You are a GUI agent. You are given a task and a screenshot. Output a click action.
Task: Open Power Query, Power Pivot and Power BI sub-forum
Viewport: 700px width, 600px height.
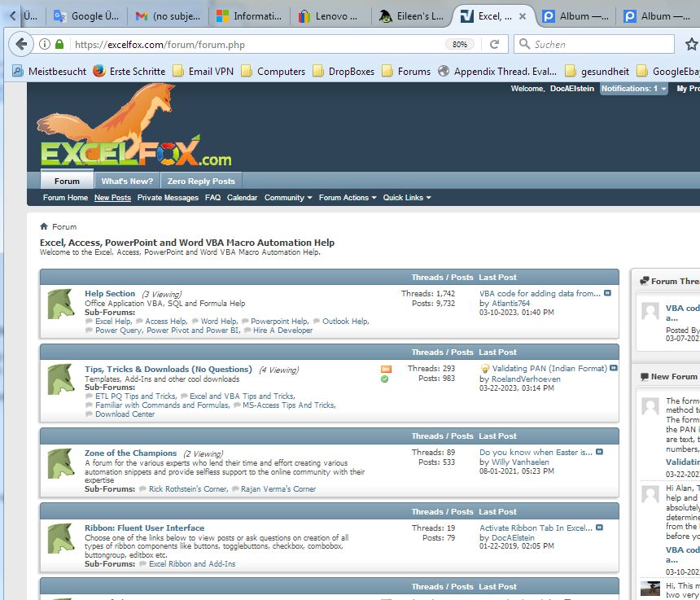pos(168,330)
